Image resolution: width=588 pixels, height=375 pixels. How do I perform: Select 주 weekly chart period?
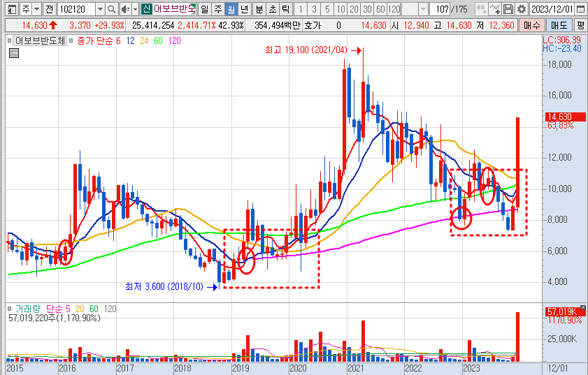coord(218,9)
